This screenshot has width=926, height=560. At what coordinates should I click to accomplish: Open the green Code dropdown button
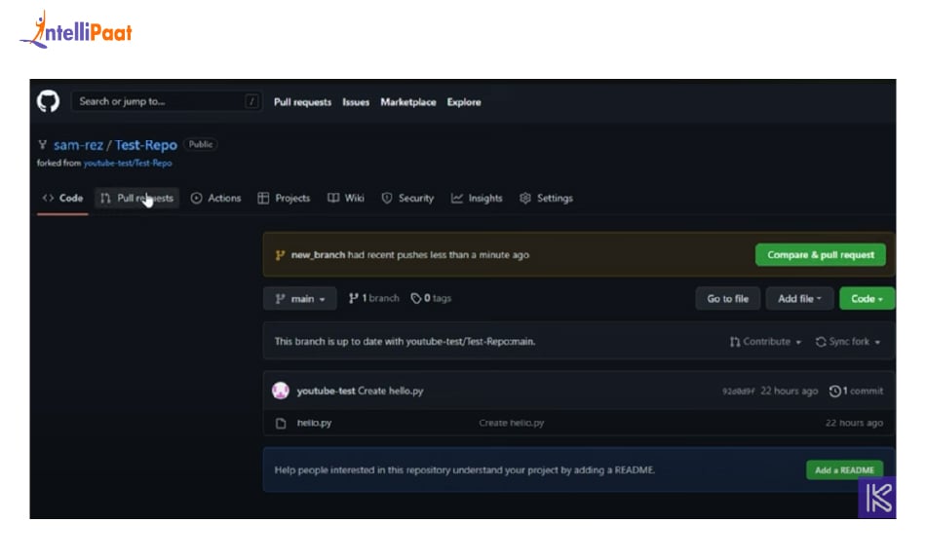pos(867,299)
